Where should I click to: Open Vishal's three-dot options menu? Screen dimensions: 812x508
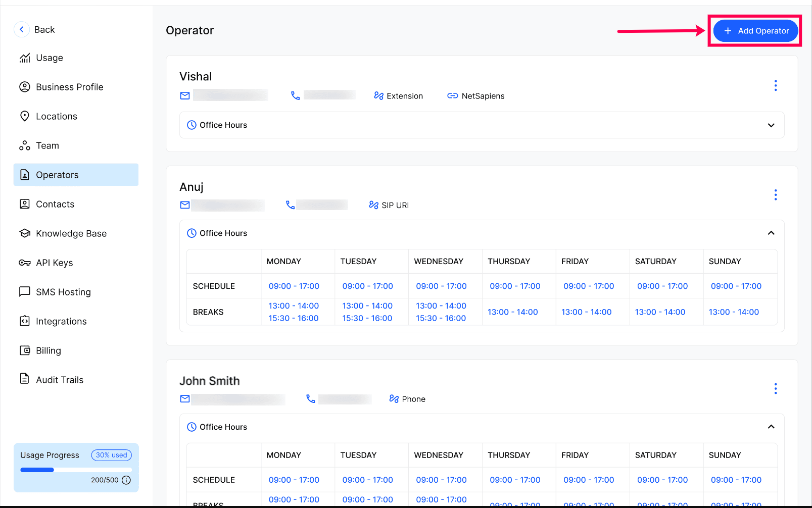(x=775, y=85)
